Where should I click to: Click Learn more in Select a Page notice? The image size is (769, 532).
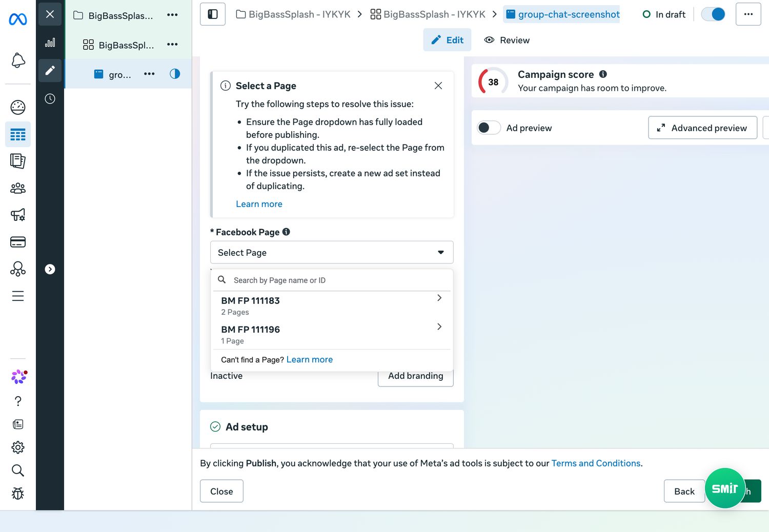pyautogui.click(x=259, y=204)
